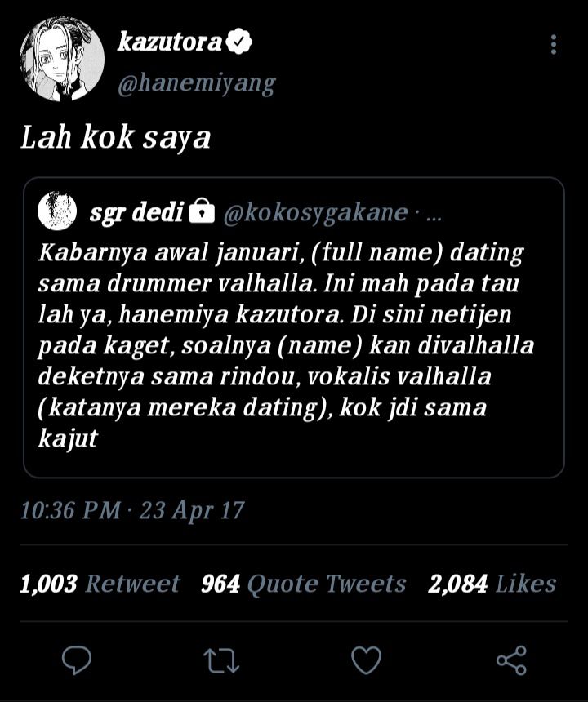Image resolution: width=588 pixels, height=702 pixels.
Task: Open the three-dot tweet options menu
Action: (x=554, y=44)
